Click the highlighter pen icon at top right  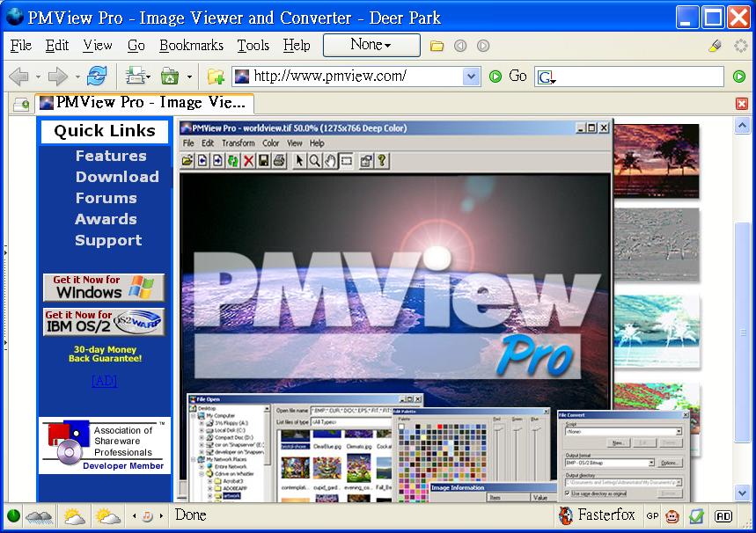tap(715, 46)
